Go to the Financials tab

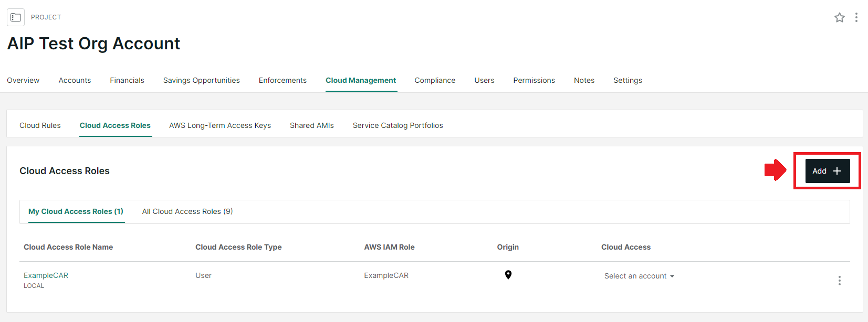click(127, 80)
